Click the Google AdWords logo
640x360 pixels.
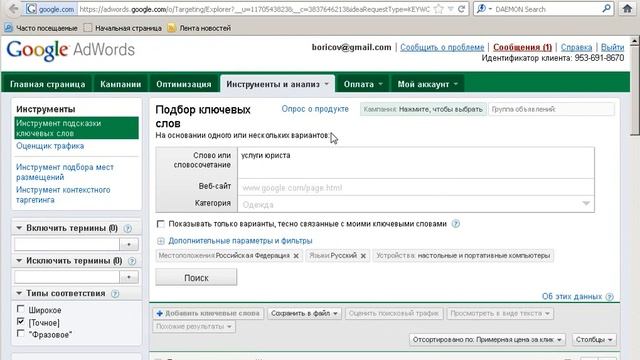(71, 50)
